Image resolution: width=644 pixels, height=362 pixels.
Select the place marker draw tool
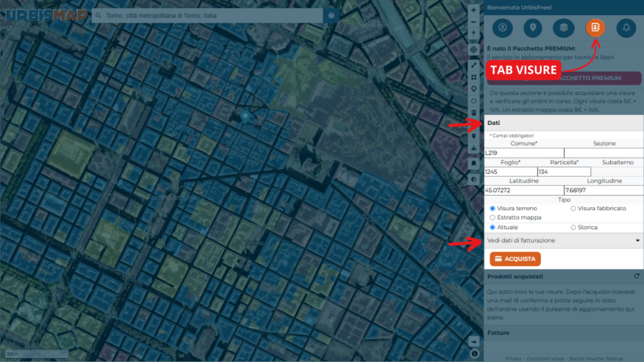(473, 89)
